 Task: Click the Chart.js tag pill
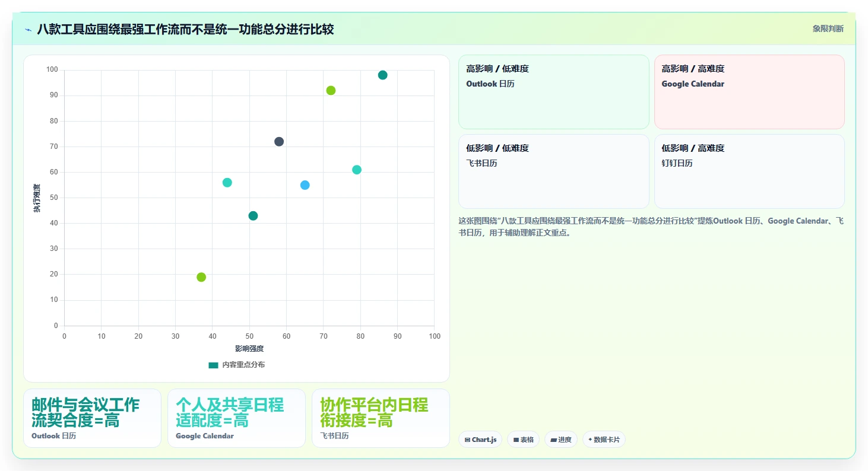coord(480,440)
